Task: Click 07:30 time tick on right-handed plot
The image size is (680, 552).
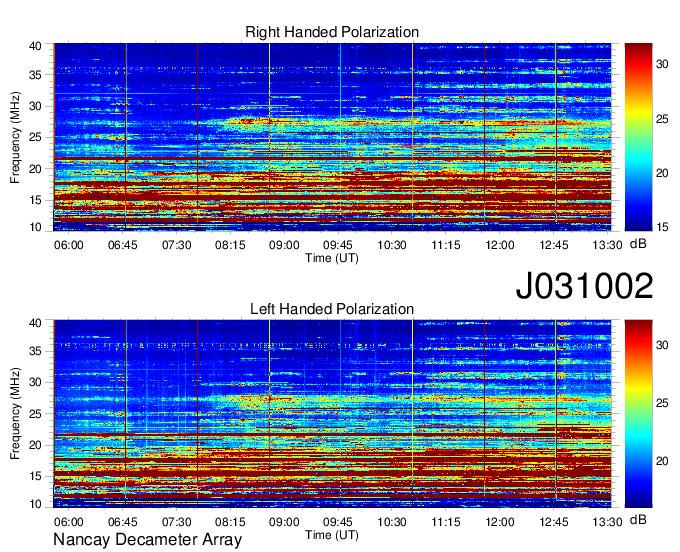Action: [177, 245]
